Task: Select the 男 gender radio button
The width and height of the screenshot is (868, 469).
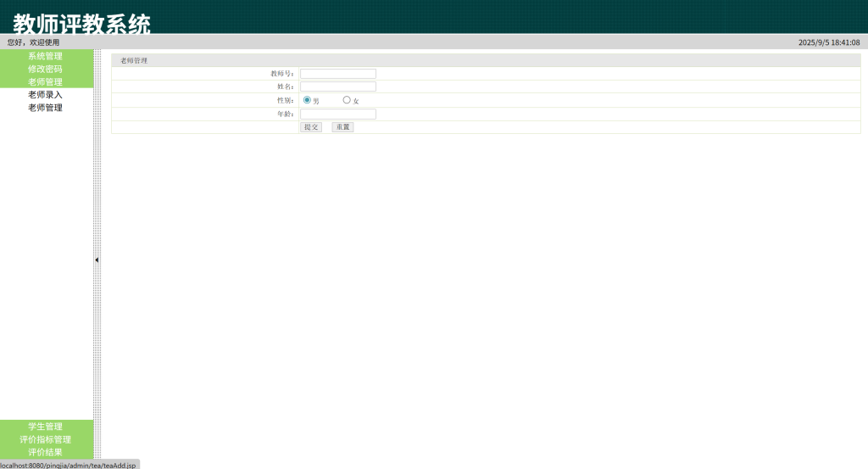Action: point(307,100)
